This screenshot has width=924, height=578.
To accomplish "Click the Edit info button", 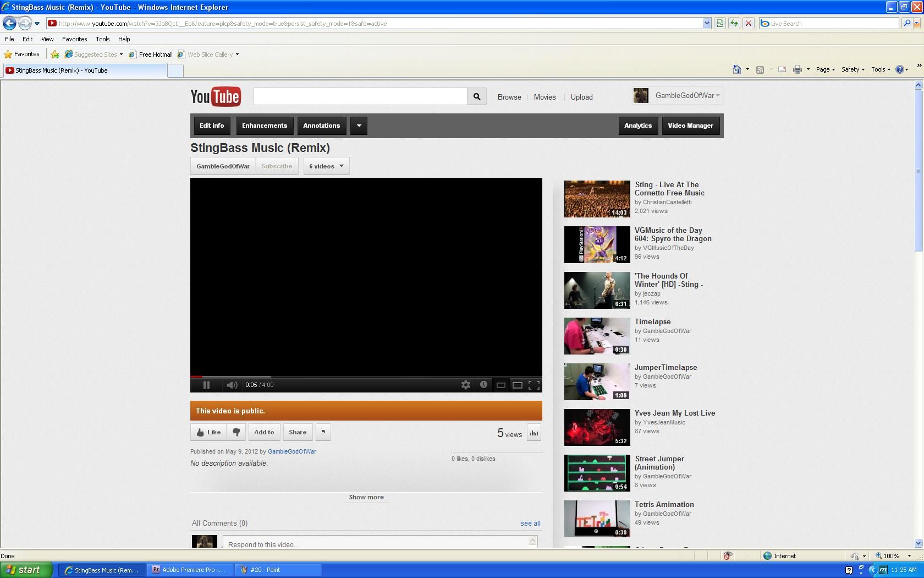I will 212,126.
